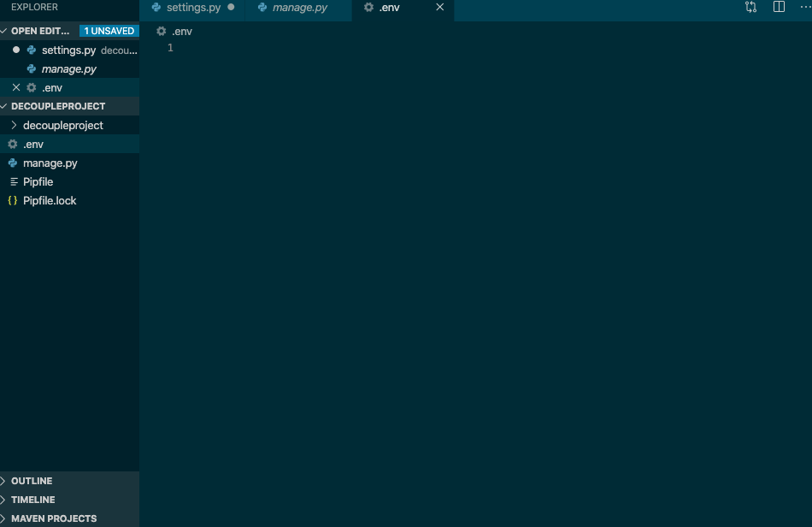Click the EXPLORER panel title
Screen dimensions: 812x527
click(x=34, y=7)
